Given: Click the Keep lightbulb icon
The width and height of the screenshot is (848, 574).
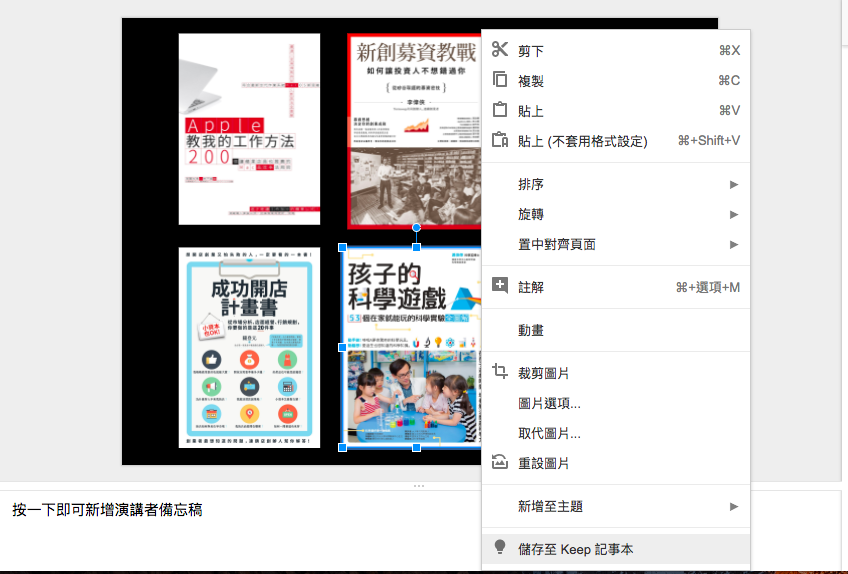Looking at the screenshot, I should pos(500,547).
